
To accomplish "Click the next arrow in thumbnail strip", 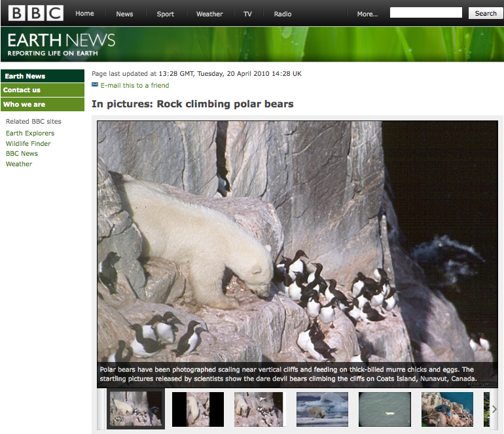I will 494,408.
